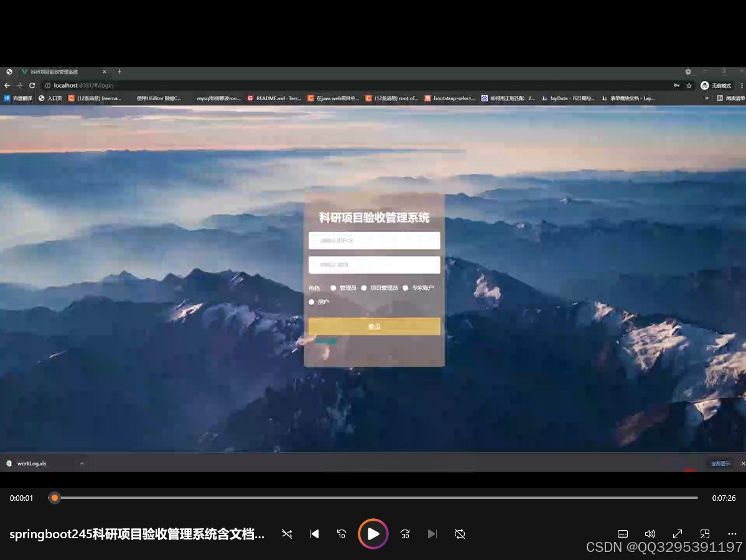Open the 百度翻译 bookmark

click(x=19, y=98)
